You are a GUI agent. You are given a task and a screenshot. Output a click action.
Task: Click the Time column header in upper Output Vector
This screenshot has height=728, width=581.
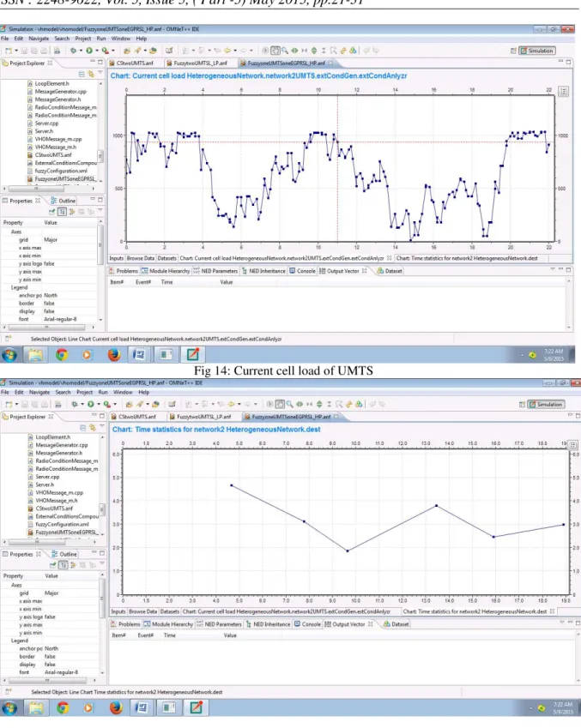166,282
